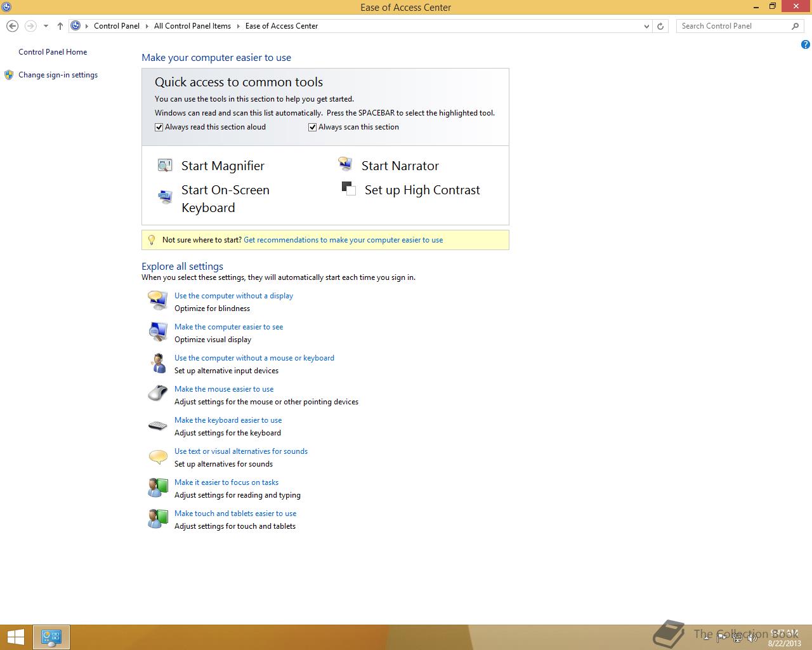Open Get recommendations link
This screenshot has height=650, width=812.
[343, 240]
